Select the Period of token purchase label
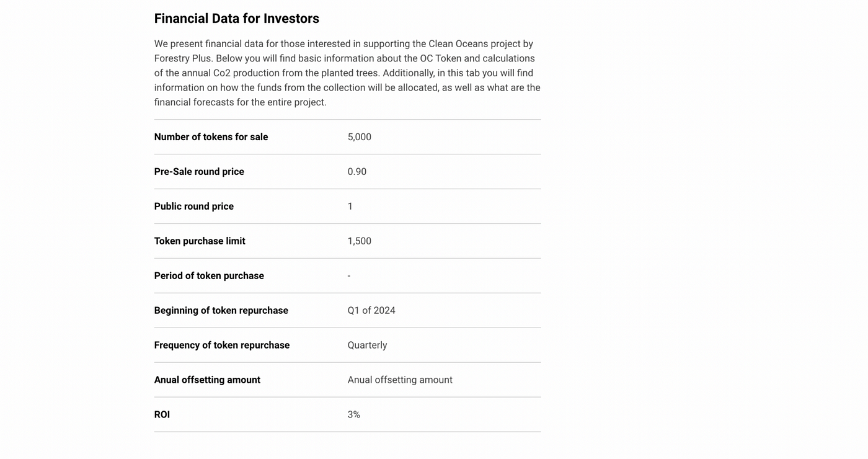868x459 pixels. [x=209, y=276]
